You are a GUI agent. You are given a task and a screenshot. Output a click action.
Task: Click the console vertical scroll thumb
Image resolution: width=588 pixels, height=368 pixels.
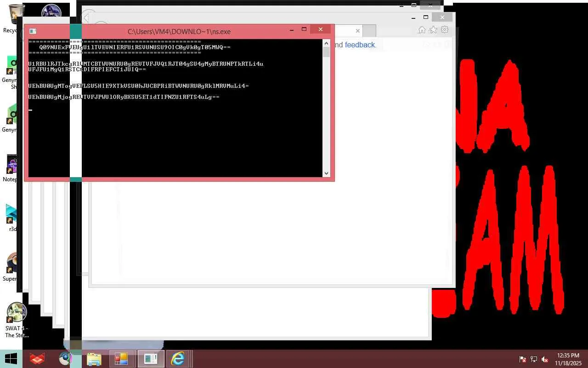tap(327, 52)
